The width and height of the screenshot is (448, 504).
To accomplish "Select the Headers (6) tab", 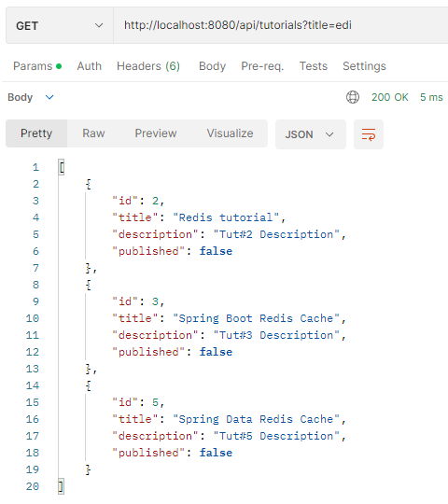I will tap(148, 66).
